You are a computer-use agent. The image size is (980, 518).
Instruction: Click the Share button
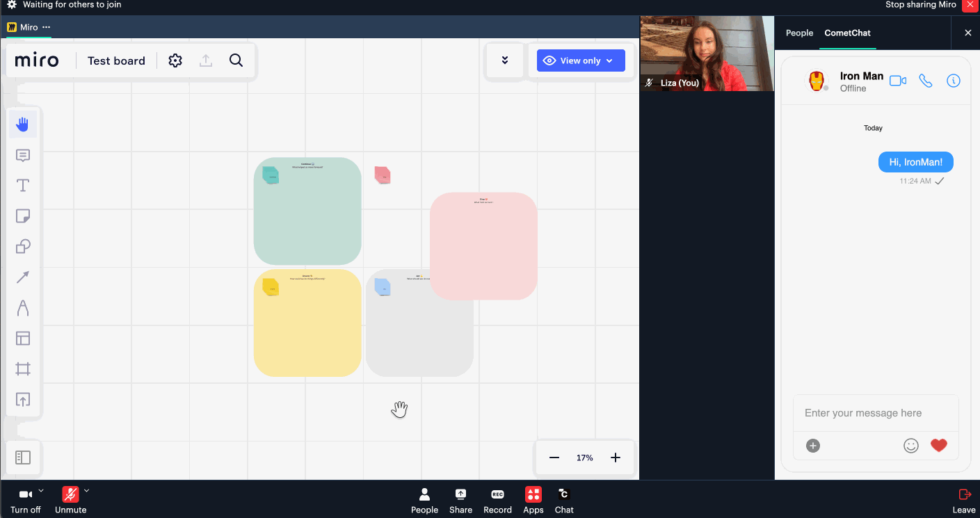pyautogui.click(x=460, y=501)
